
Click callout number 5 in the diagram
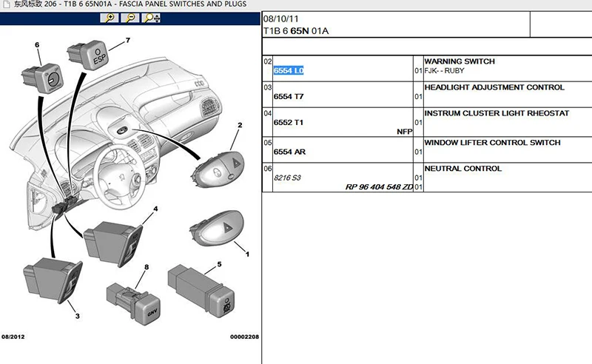tap(219, 264)
